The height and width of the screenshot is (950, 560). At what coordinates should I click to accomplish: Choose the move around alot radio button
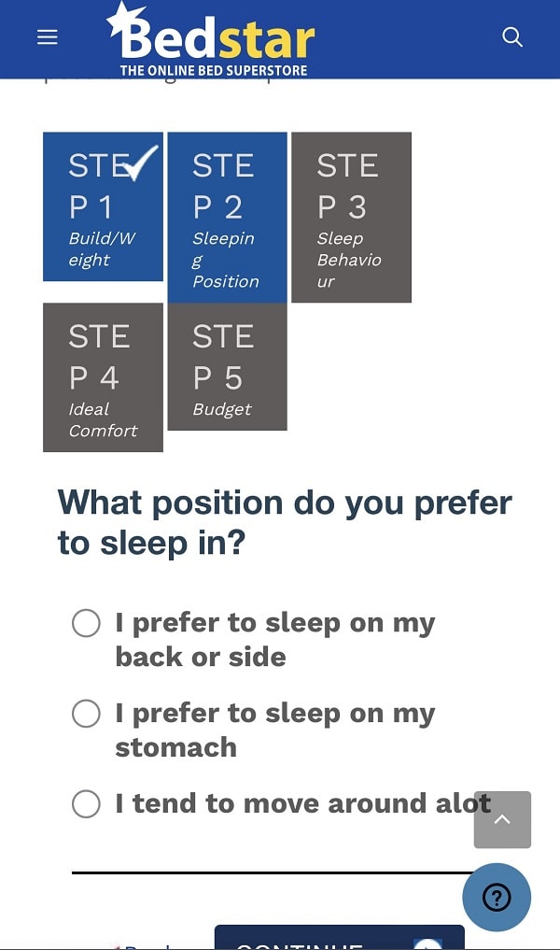pyautogui.click(x=86, y=804)
